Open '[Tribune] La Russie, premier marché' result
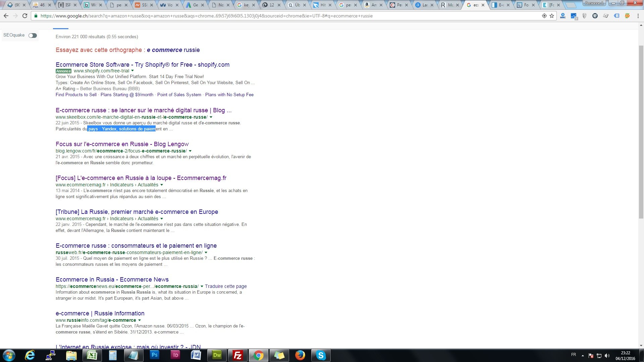The image size is (644, 362). pos(137,212)
